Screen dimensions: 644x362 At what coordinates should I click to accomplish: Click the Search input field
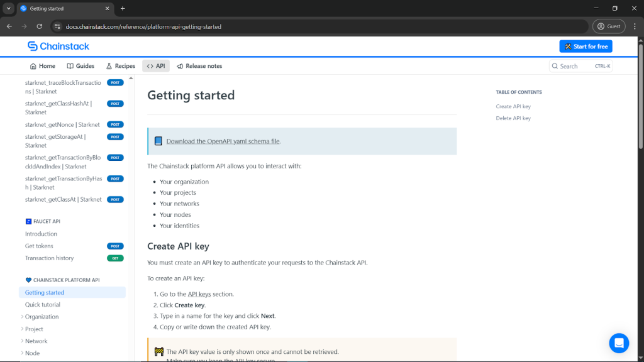coord(580,66)
